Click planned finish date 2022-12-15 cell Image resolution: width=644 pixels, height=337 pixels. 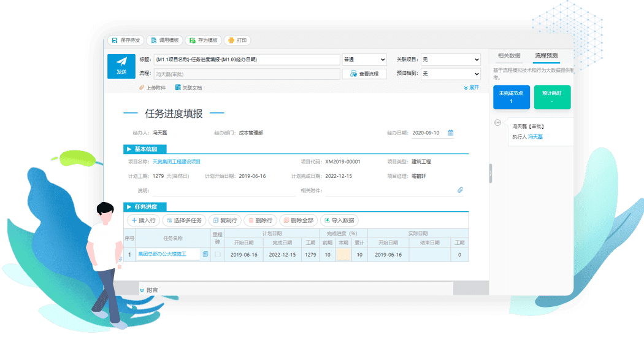point(282,254)
